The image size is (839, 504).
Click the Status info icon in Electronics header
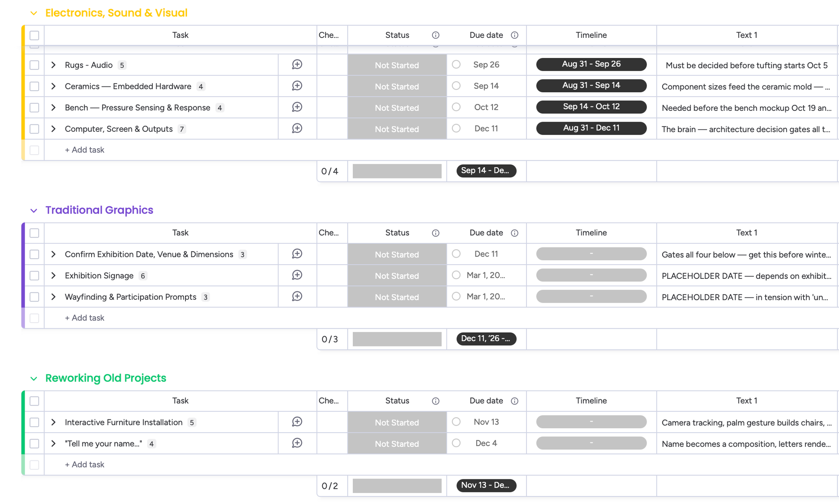pos(435,35)
